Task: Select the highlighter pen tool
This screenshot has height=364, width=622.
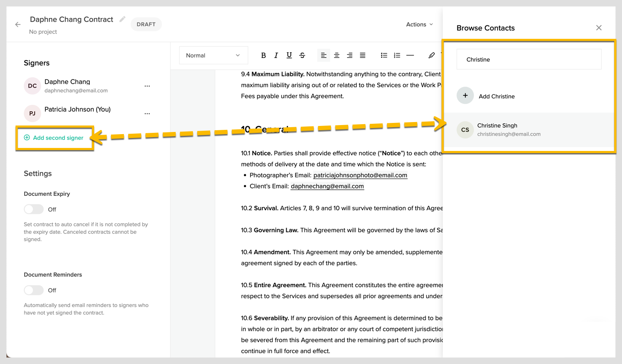Action: click(x=432, y=55)
